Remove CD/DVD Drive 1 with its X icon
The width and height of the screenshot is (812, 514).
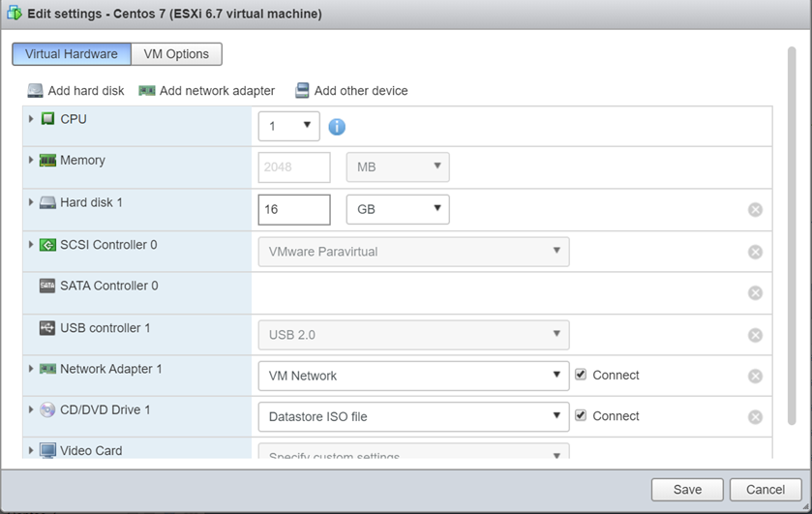(755, 417)
